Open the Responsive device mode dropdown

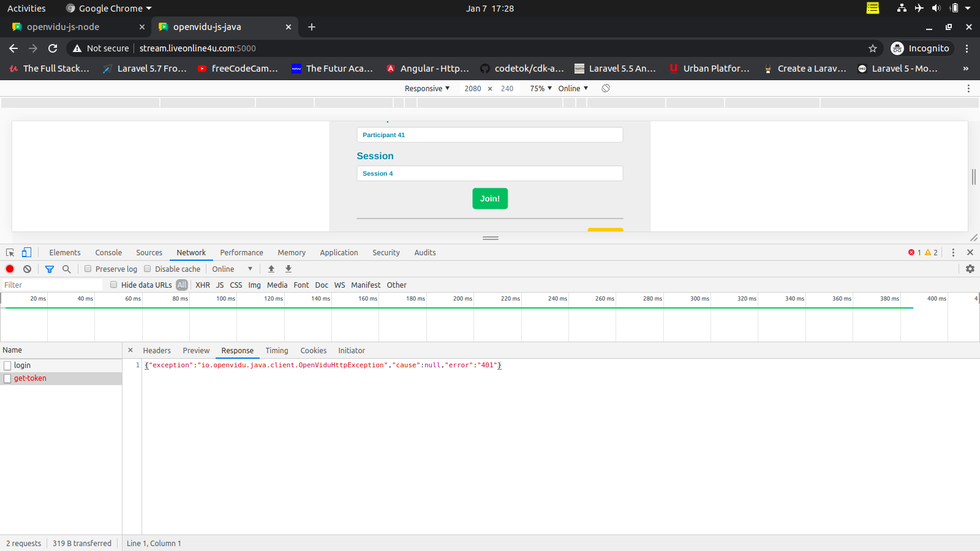tap(427, 88)
